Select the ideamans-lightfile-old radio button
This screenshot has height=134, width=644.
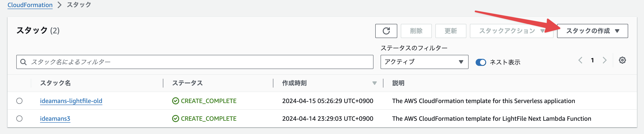tap(20, 101)
